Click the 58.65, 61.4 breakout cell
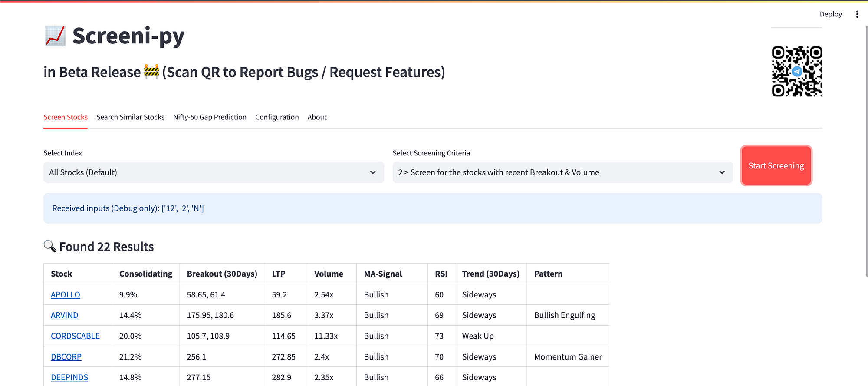This screenshot has height=386, width=868. click(x=222, y=294)
